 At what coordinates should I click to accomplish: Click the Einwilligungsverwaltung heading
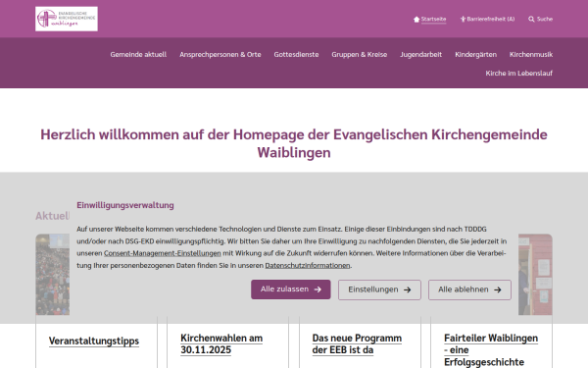[125, 205]
